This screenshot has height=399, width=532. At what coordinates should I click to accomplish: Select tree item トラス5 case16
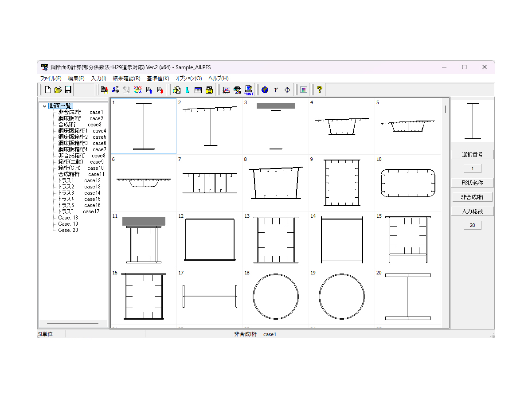(79, 205)
